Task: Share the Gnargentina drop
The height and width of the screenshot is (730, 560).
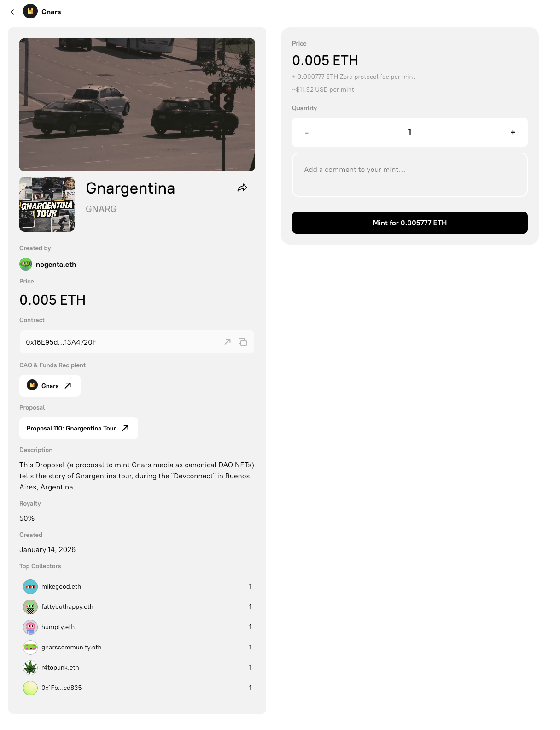Action: 242,188
